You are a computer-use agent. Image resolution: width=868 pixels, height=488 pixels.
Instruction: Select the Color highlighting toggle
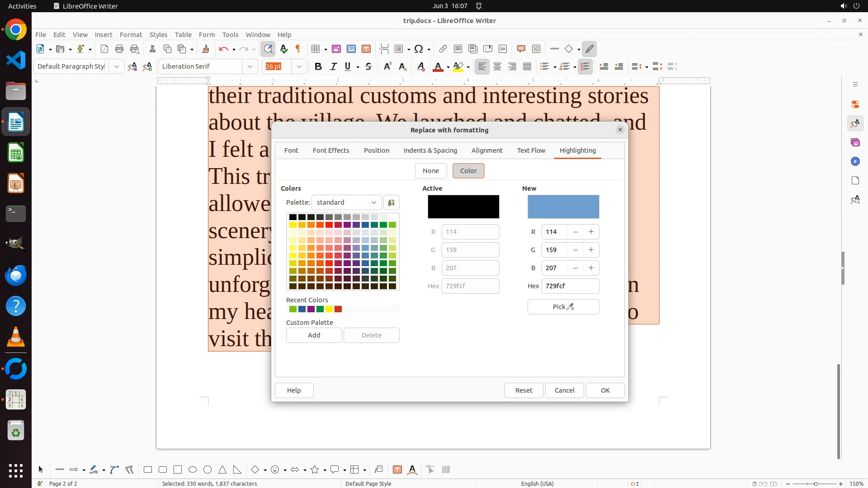[x=468, y=171]
